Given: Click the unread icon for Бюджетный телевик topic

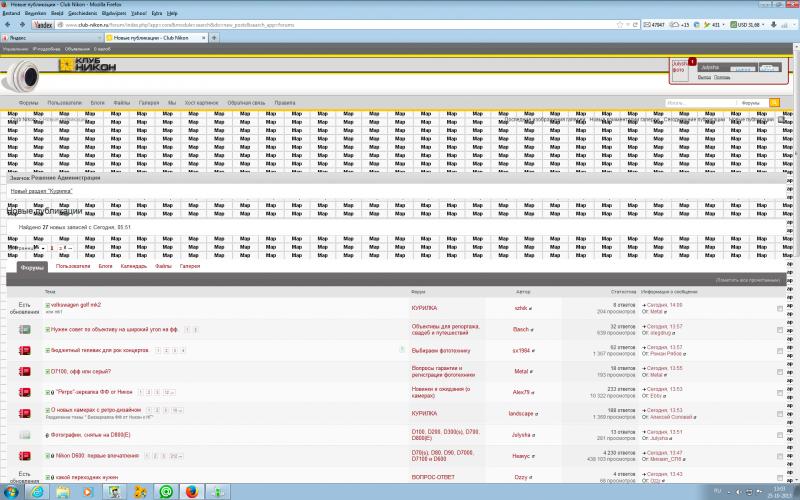Looking at the screenshot, I should 24,351.
